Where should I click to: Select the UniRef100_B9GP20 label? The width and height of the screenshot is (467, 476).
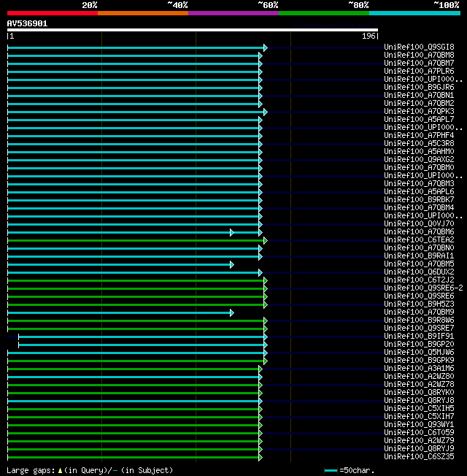tap(419, 345)
